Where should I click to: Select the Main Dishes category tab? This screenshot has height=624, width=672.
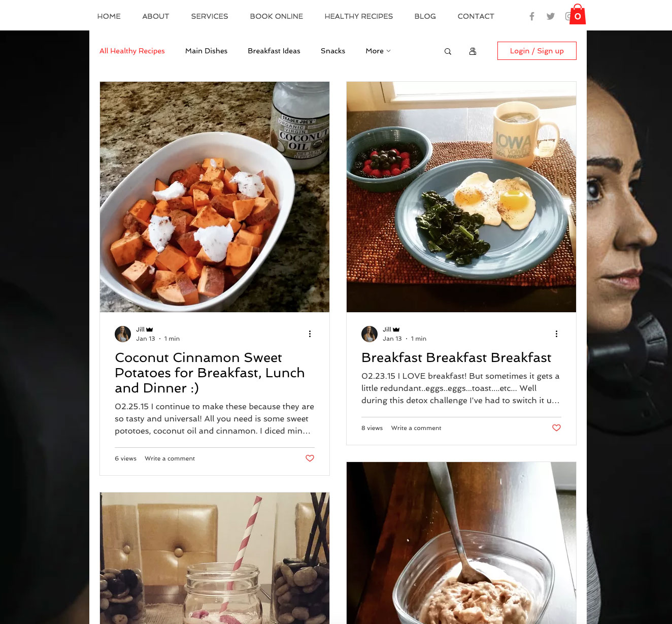click(x=206, y=51)
